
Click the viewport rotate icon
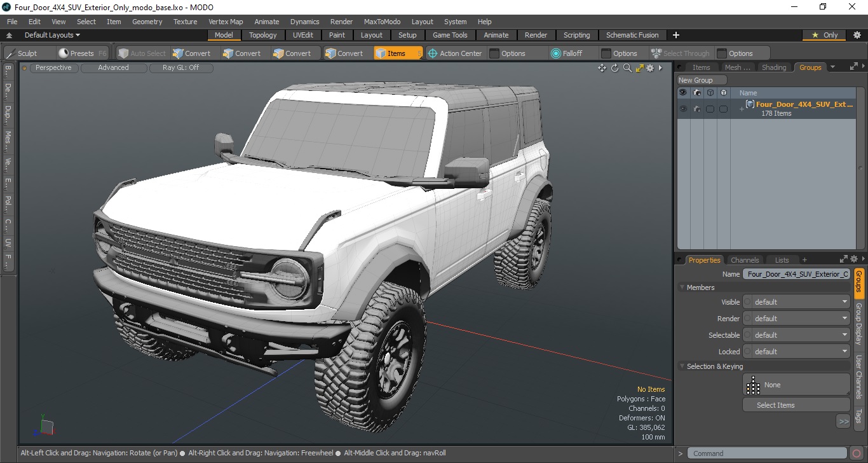pyautogui.click(x=614, y=68)
